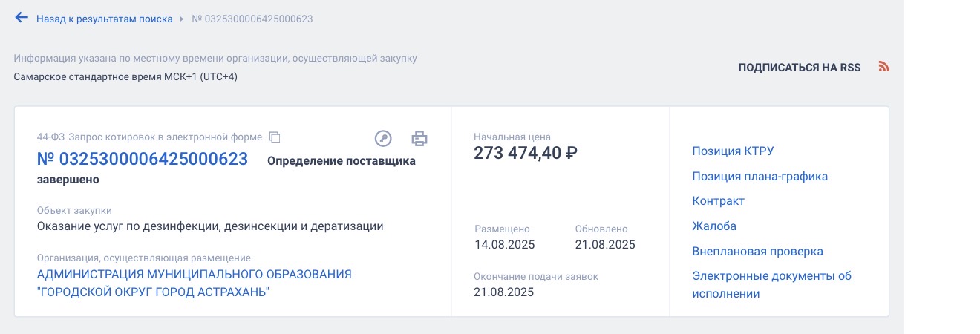980x334 pixels.
Task: Copy the procurement type with the copy icon
Action: coord(275,137)
